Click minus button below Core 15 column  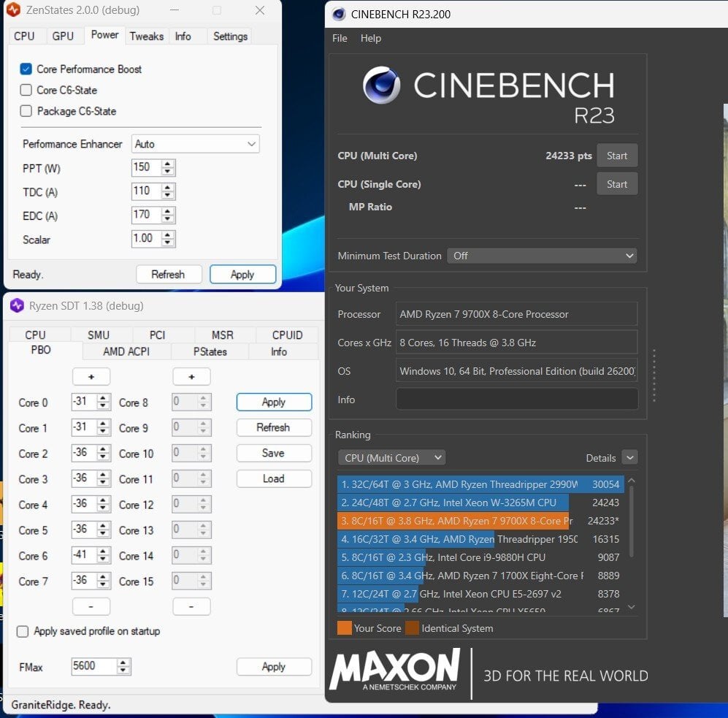tap(192, 606)
